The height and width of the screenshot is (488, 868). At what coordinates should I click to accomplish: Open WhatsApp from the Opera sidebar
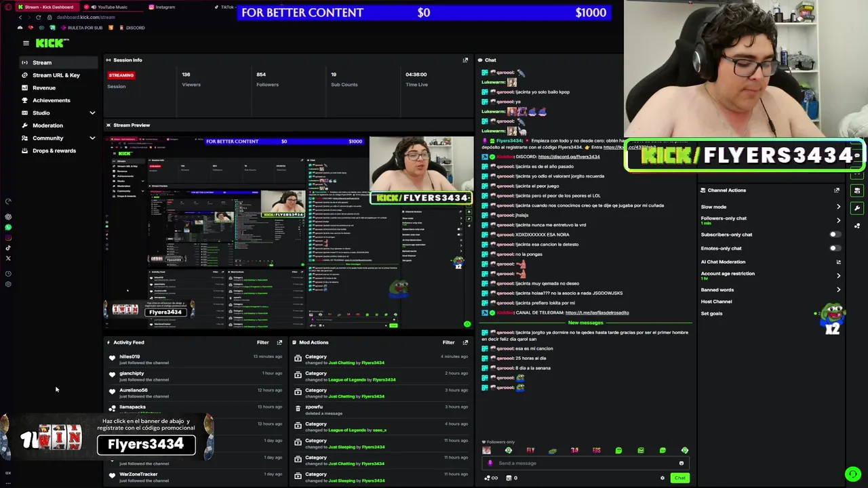point(8,227)
